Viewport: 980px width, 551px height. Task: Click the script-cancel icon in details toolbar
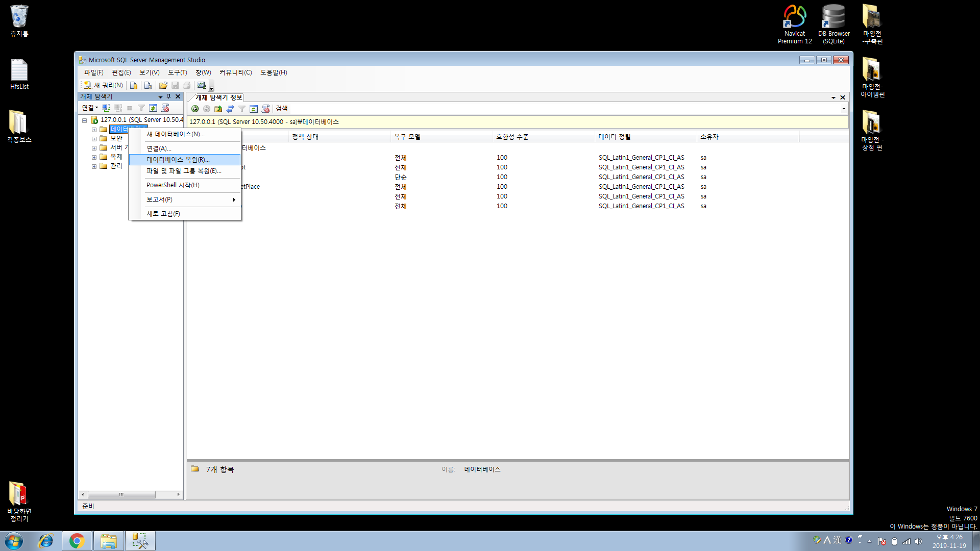point(265,109)
